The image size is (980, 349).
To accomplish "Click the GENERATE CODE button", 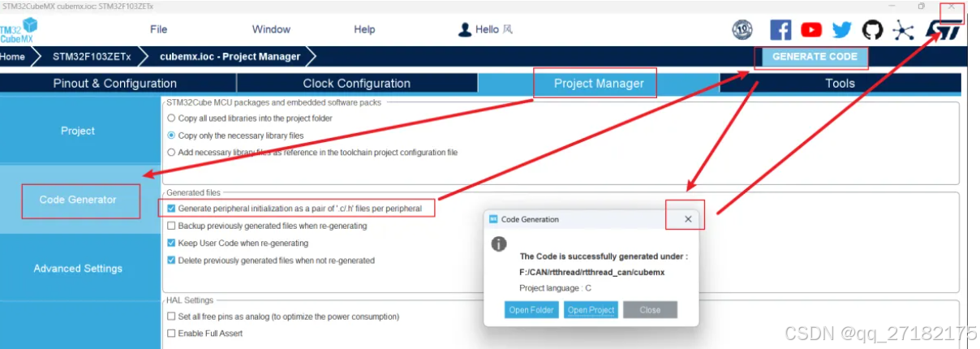I will tap(815, 57).
